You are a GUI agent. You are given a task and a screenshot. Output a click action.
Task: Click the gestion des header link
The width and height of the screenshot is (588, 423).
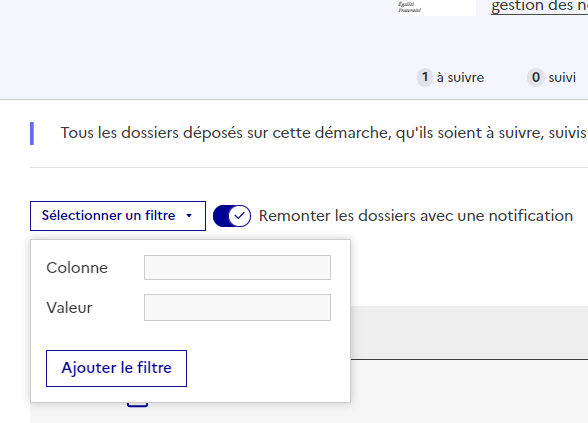coord(539,6)
